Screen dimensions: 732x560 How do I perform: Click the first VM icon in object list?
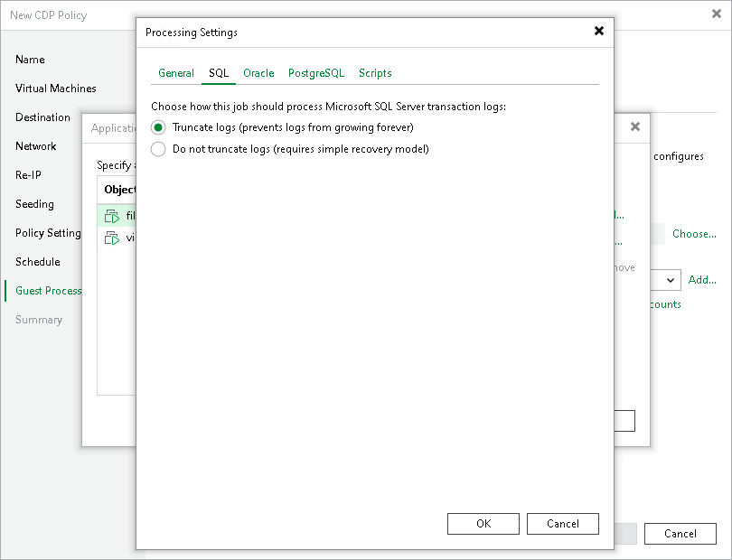click(111, 216)
